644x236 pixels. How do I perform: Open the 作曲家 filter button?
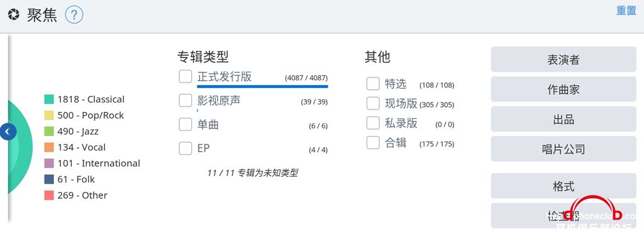click(x=563, y=89)
